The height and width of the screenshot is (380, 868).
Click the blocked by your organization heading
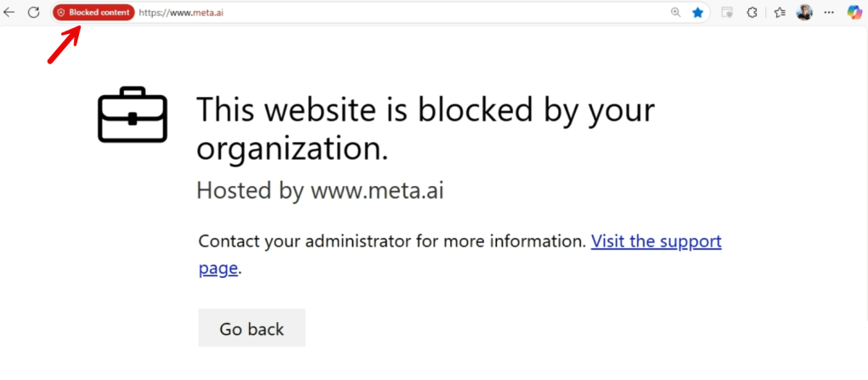[x=425, y=128]
